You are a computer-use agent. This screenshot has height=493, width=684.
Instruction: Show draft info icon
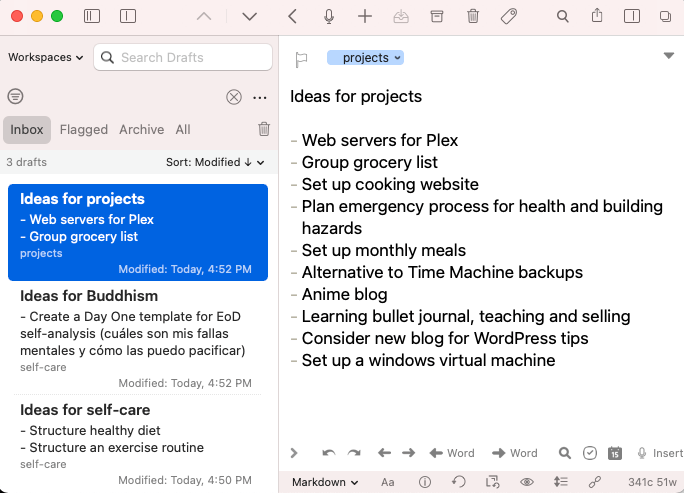coord(425,482)
